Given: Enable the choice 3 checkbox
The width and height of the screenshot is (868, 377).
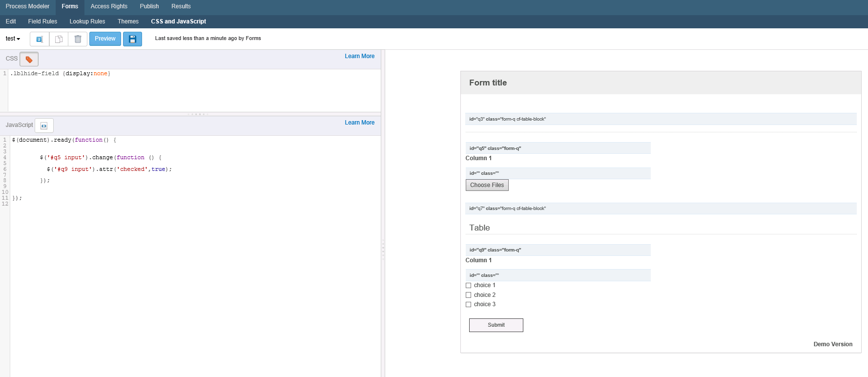Looking at the screenshot, I should [x=469, y=305].
